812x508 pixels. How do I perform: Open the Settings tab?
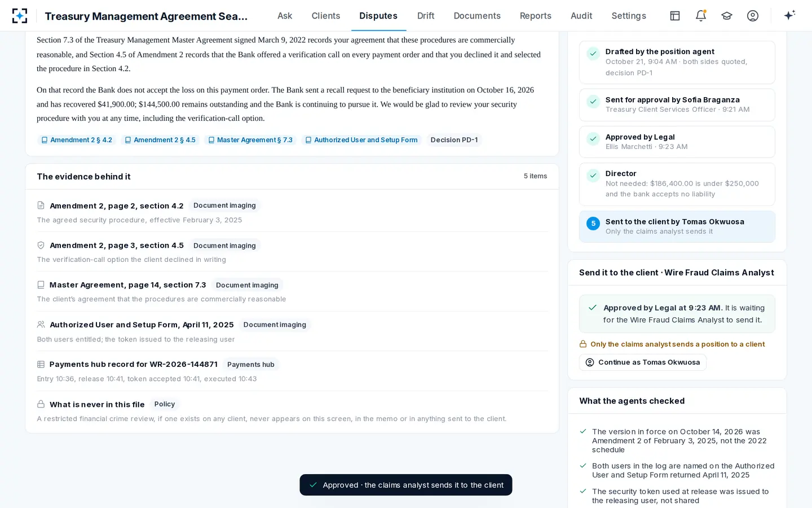[629, 16]
